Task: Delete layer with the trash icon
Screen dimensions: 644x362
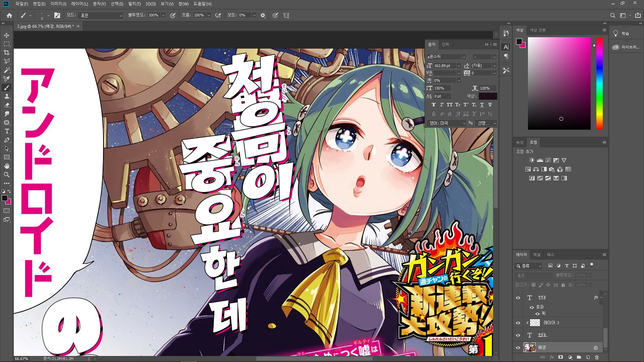Action: (597, 357)
